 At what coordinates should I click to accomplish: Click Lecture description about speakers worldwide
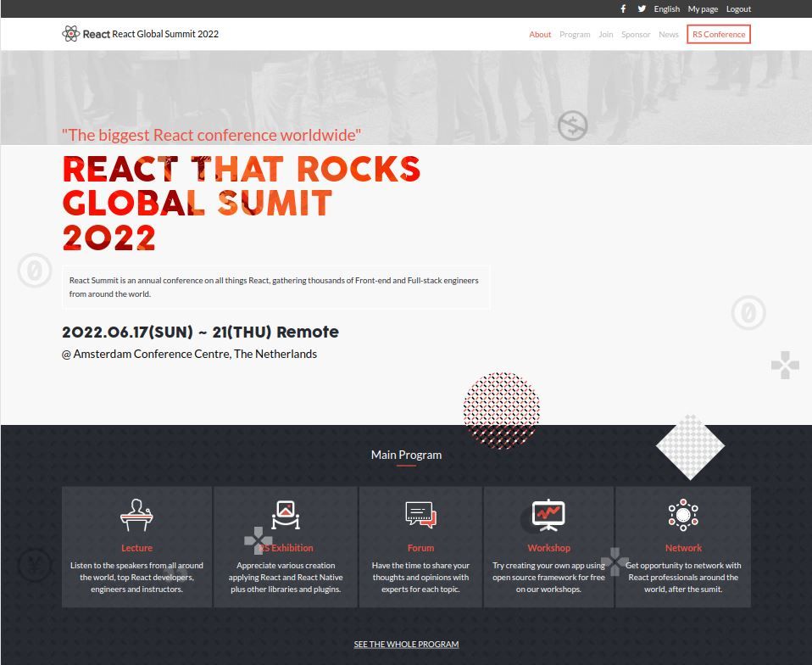click(136, 577)
